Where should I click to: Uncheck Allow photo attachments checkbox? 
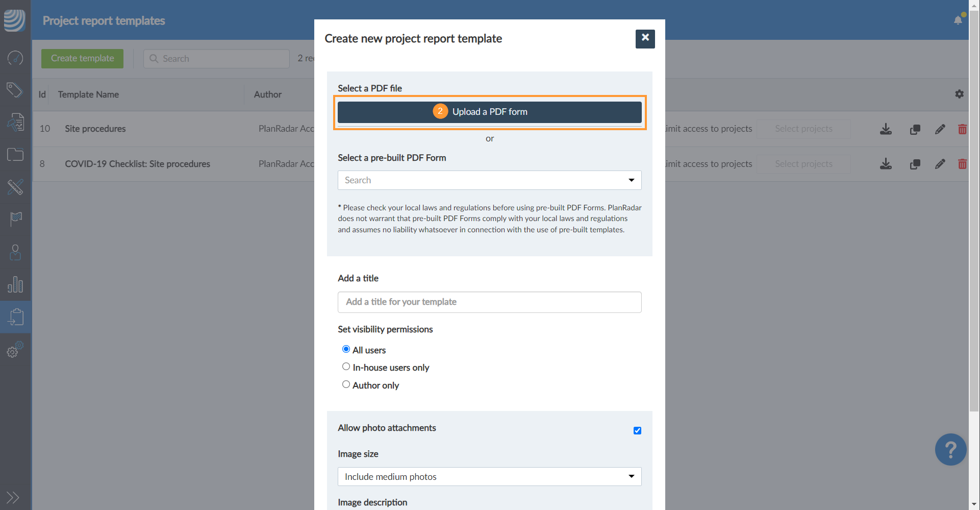point(637,430)
